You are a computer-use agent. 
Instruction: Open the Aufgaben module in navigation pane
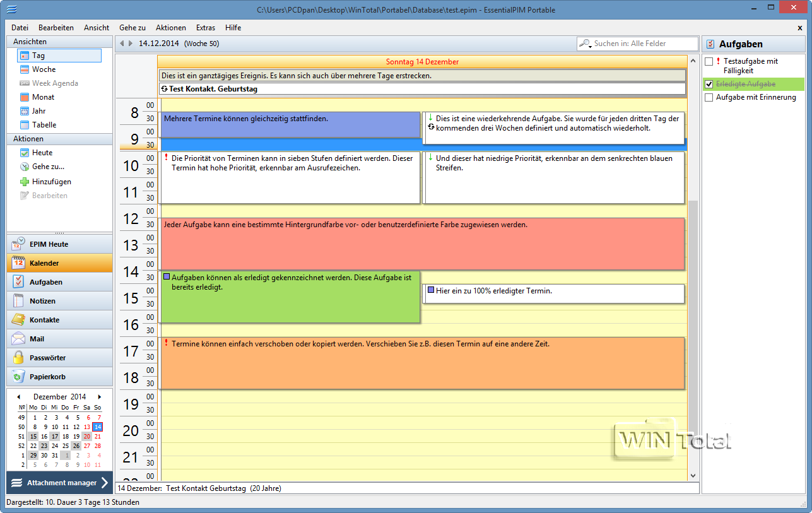pyautogui.click(x=59, y=282)
